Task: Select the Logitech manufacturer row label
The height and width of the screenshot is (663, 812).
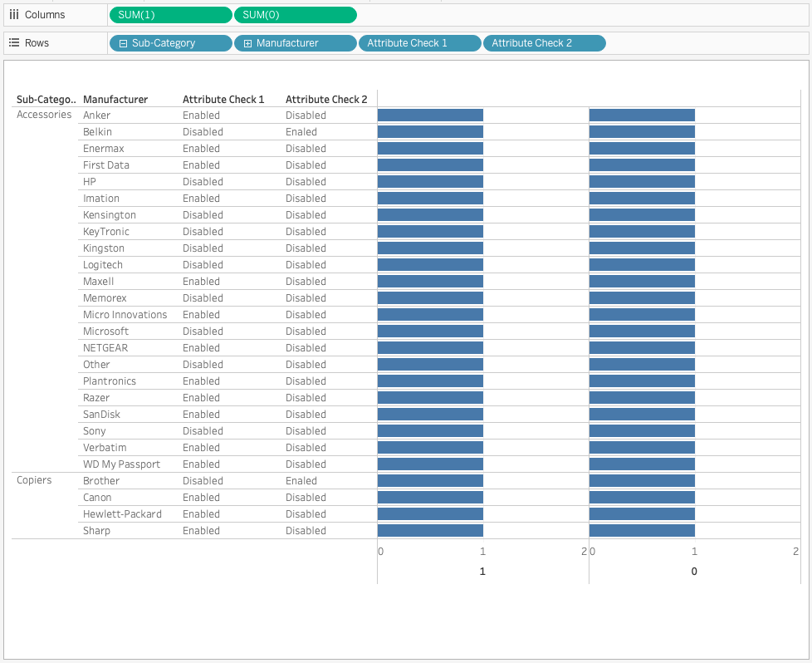Action: pos(103,265)
